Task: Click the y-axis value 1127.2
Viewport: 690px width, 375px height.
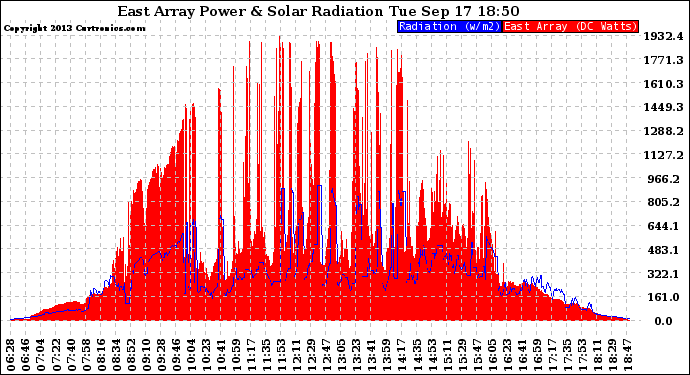Action: pyautogui.click(x=664, y=155)
